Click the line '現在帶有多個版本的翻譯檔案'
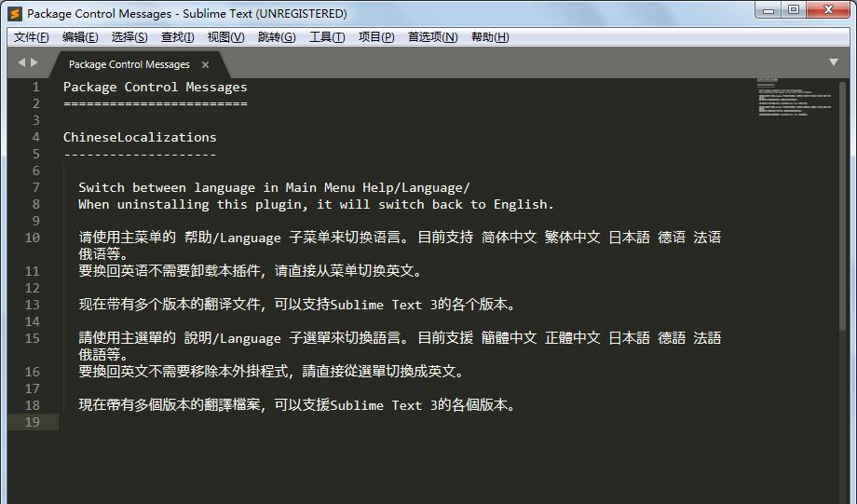This screenshot has width=857, height=504. [297, 405]
